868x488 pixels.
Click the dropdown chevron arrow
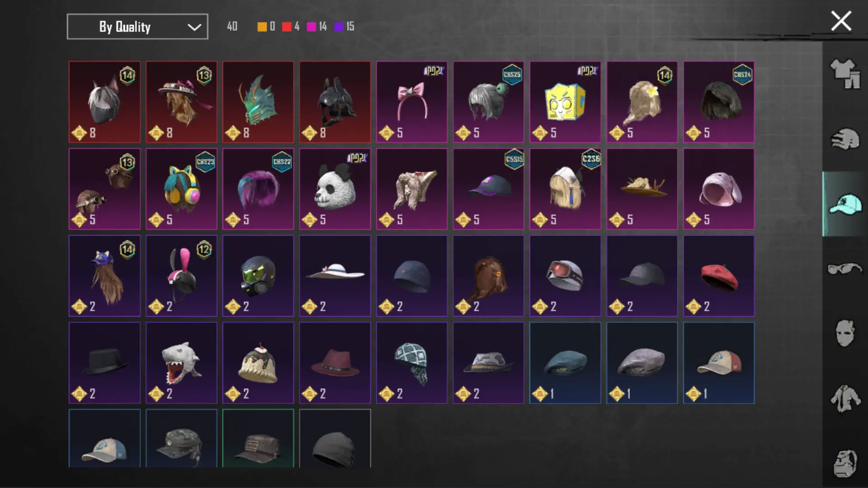[194, 27]
